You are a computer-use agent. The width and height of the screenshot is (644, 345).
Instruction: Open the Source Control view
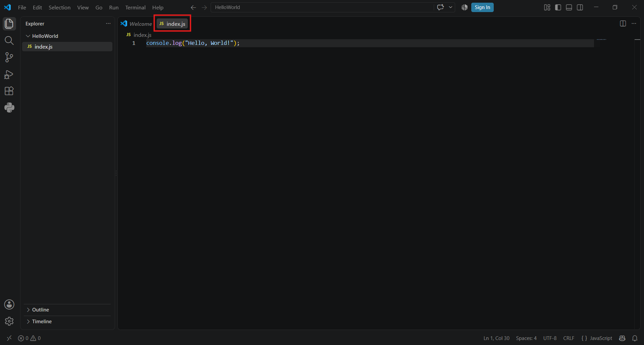(9, 57)
